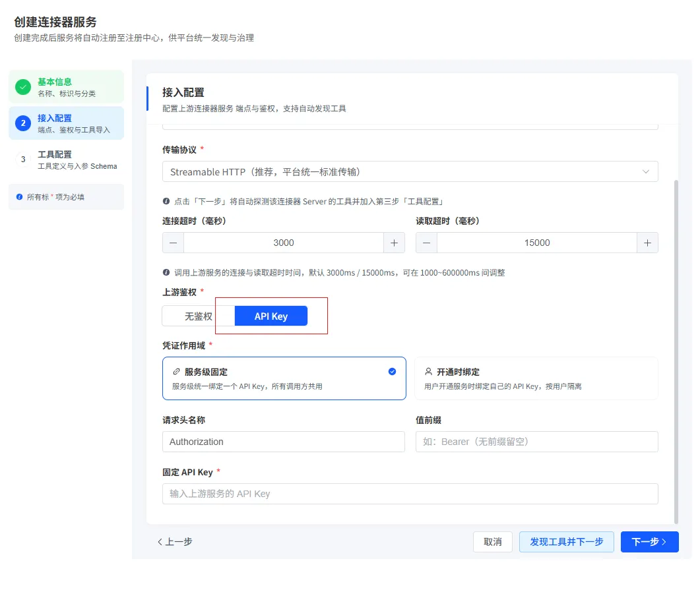Open 工具配置 step in sidebar
The height and width of the screenshot is (592, 700).
(67, 160)
